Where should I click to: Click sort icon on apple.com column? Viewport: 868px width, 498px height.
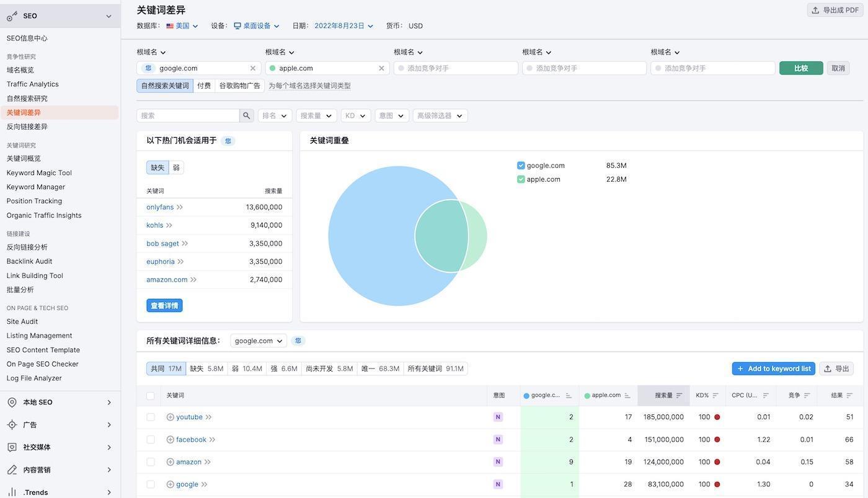627,396
